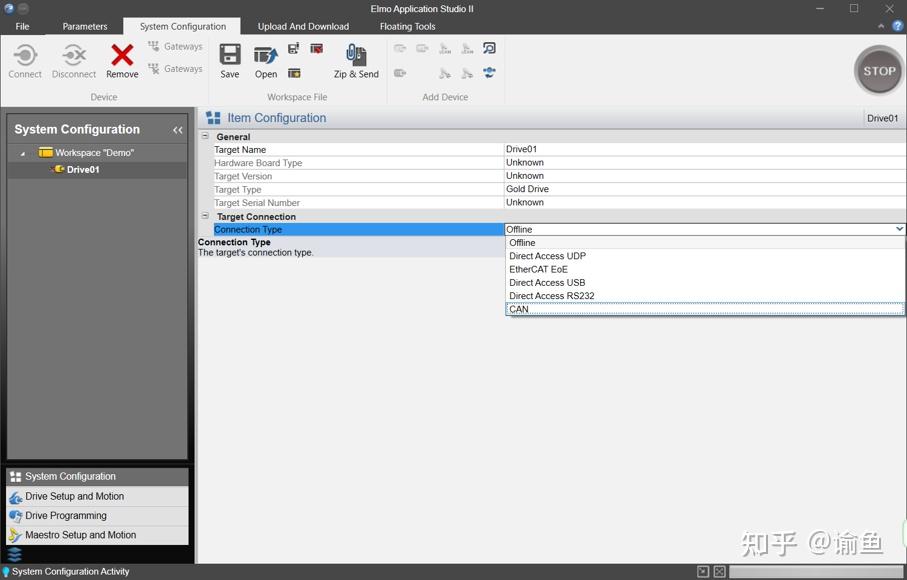Click the Item Configuration header icon
907x580 pixels.
[213, 118]
